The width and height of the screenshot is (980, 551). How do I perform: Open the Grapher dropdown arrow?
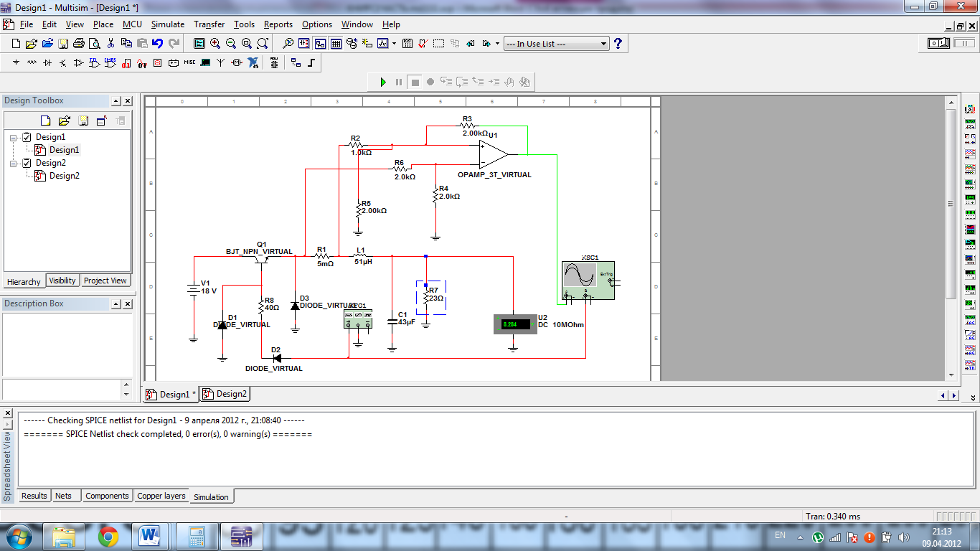click(394, 44)
